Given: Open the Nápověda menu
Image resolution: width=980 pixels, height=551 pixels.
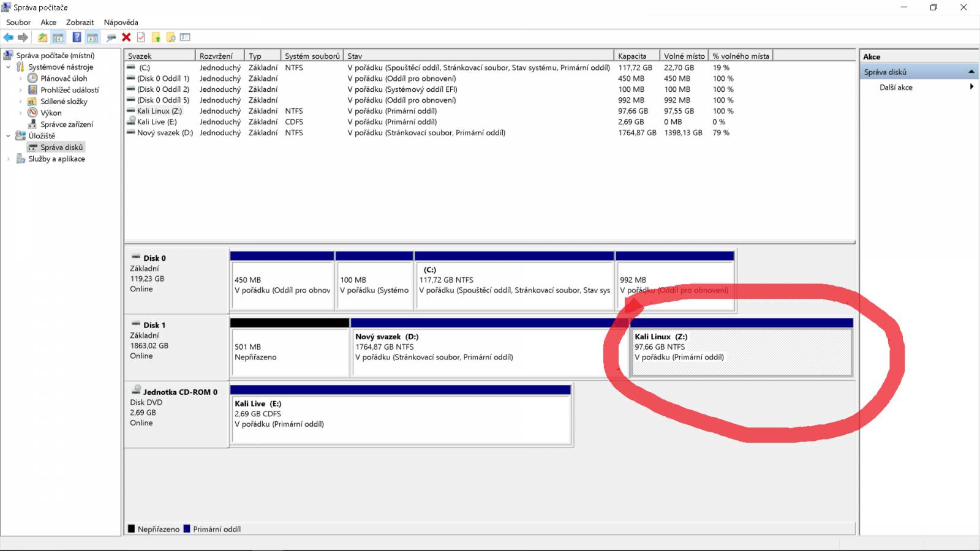Looking at the screenshot, I should [121, 22].
